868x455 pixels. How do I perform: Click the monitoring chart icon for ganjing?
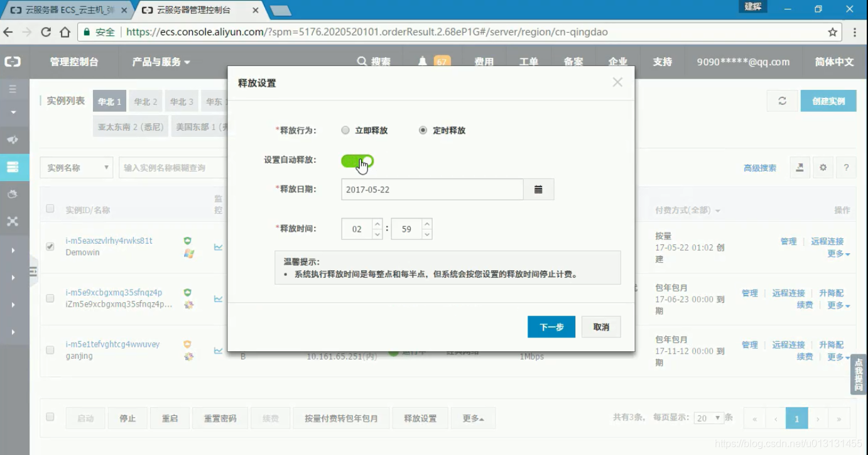[x=218, y=350]
